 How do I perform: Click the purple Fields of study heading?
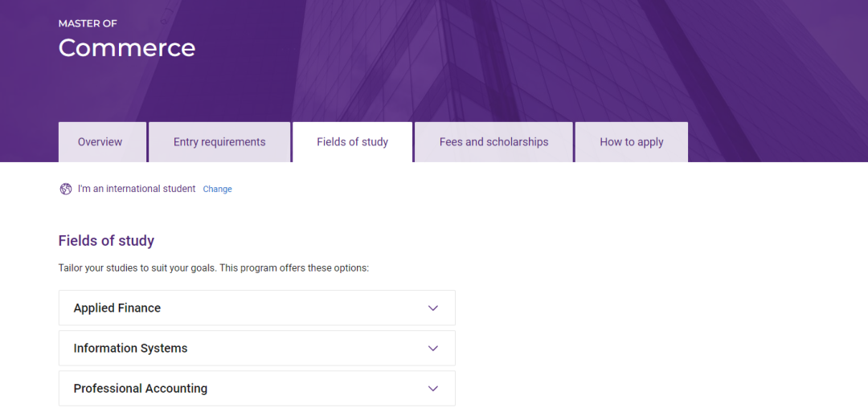tap(106, 241)
